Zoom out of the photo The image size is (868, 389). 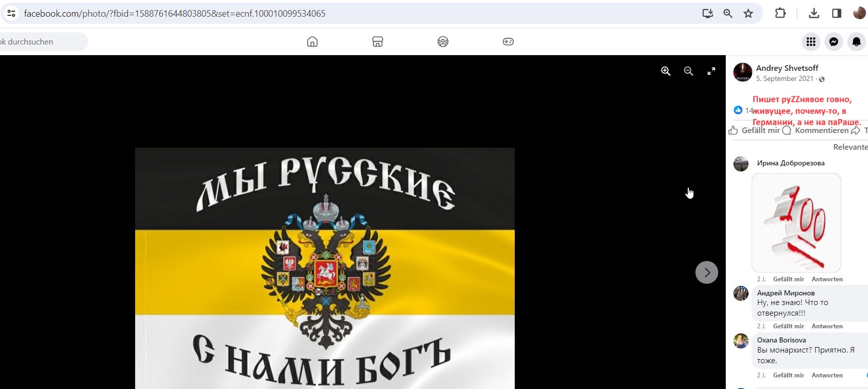click(688, 71)
